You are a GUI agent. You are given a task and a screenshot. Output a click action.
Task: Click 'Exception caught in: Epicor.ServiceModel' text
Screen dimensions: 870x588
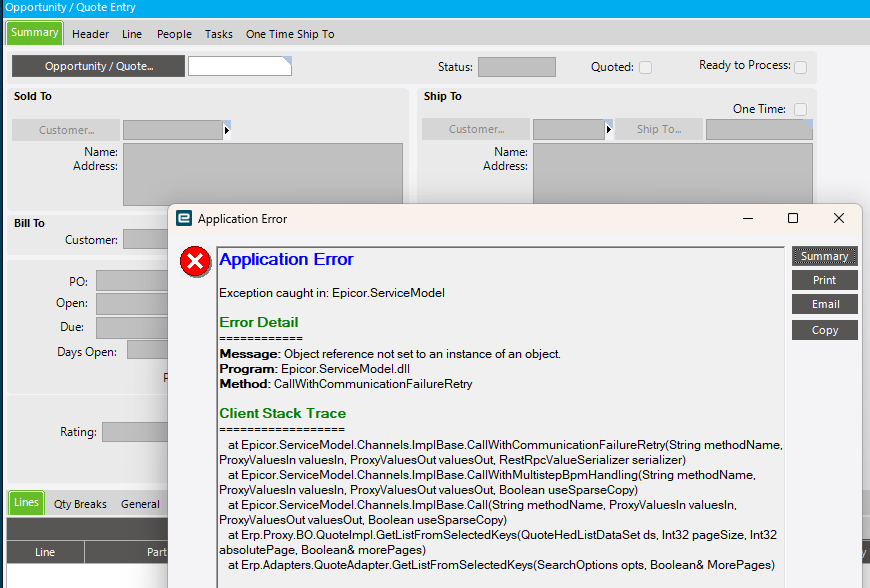pyautogui.click(x=332, y=293)
